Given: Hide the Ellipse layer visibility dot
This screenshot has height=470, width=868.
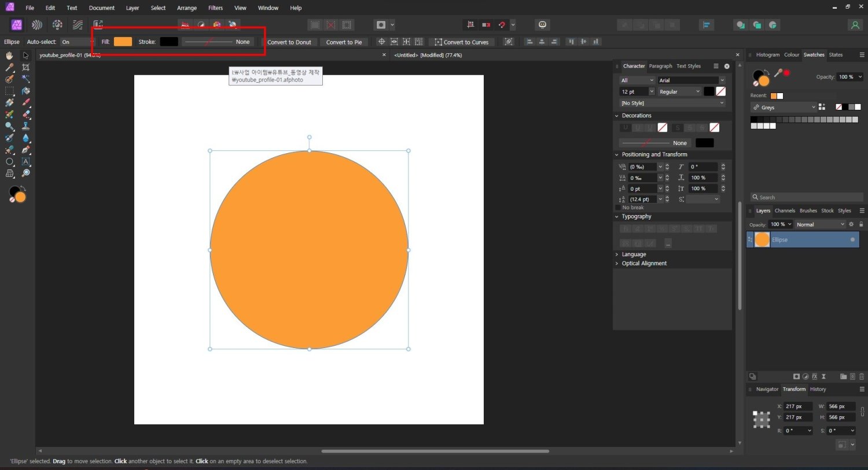Looking at the screenshot, I should pos(852,239).
